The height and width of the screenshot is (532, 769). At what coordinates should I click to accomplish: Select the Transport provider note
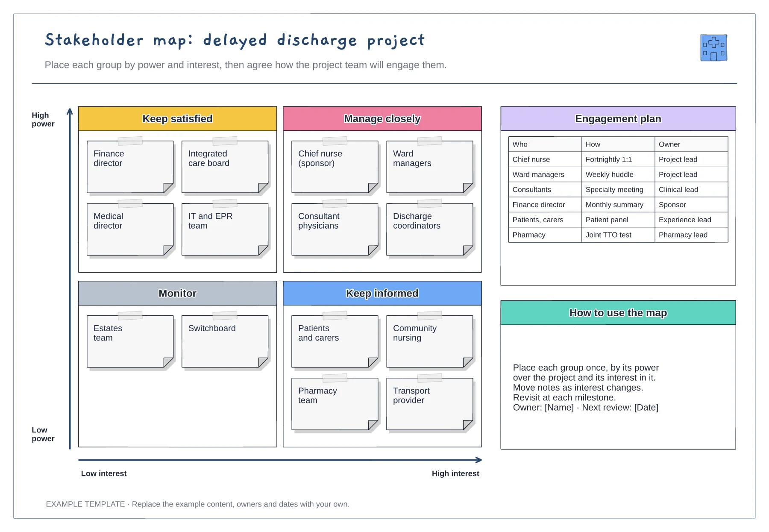pos(429,404)
